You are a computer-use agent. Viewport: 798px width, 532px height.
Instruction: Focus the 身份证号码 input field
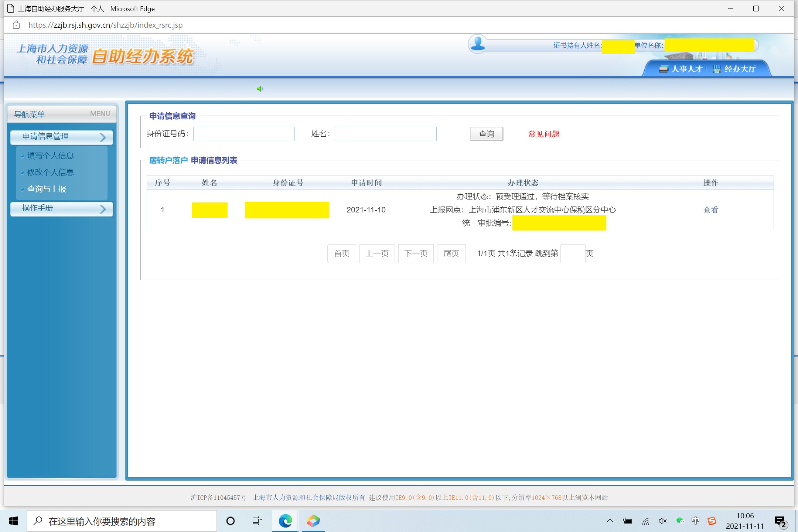(244, 134)
